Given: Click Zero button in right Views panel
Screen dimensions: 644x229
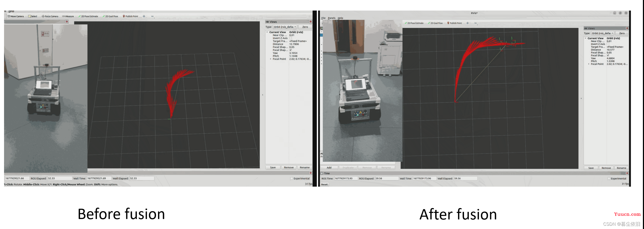Looking at the screenshot, I should click(x=622, y=33).
